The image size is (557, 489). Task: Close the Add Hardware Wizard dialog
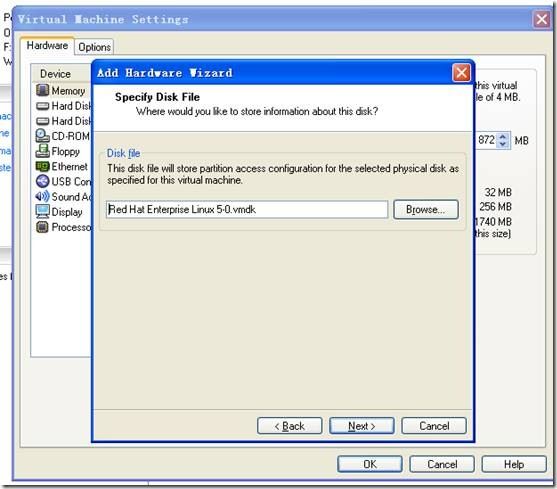pos(461,73)
